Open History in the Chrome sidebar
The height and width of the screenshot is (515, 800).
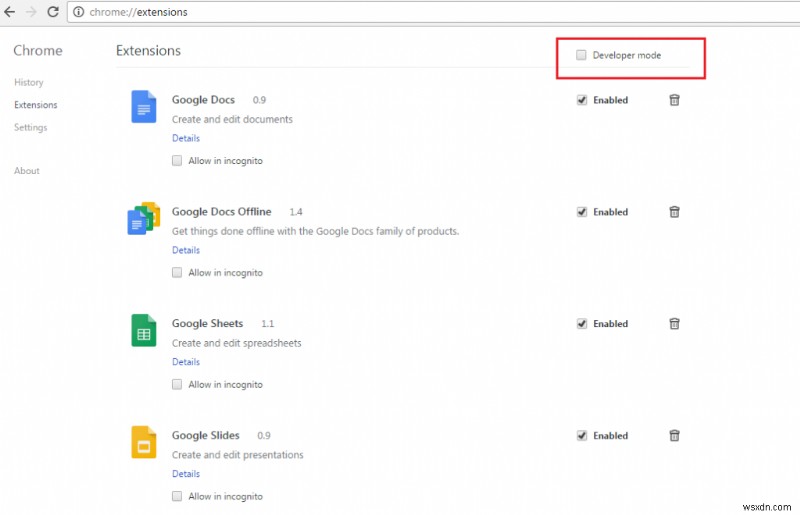point(29,82)
